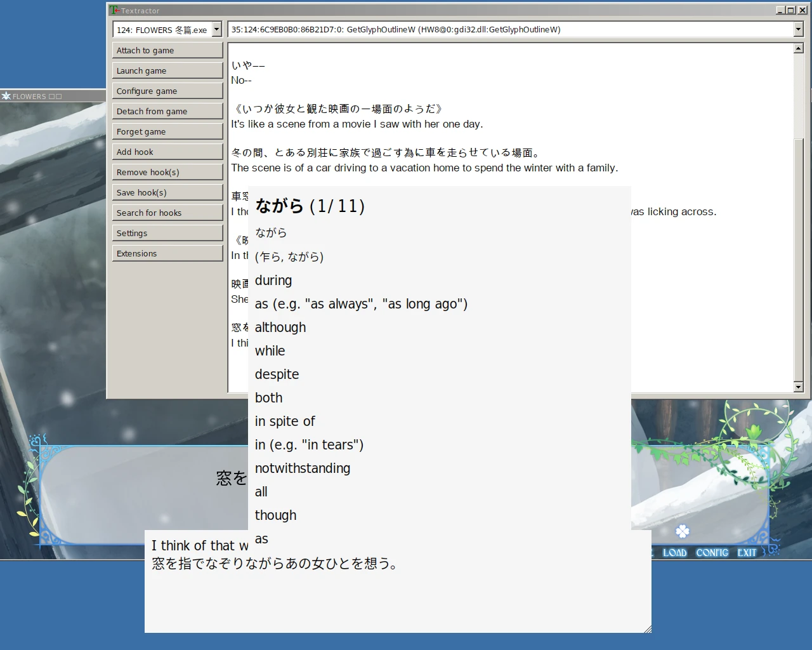Click the Save hook(s) button

167,193
